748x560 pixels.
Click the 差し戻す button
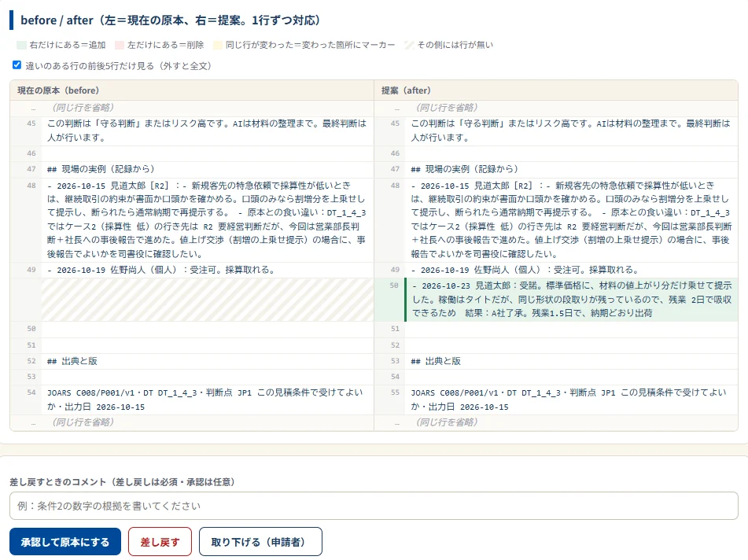click(x=160, y=541)
